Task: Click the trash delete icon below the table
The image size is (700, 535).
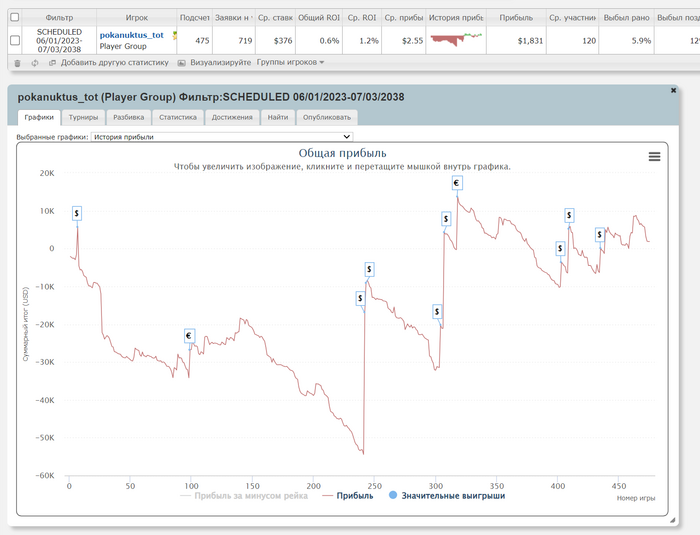Action: coord(17,63)
